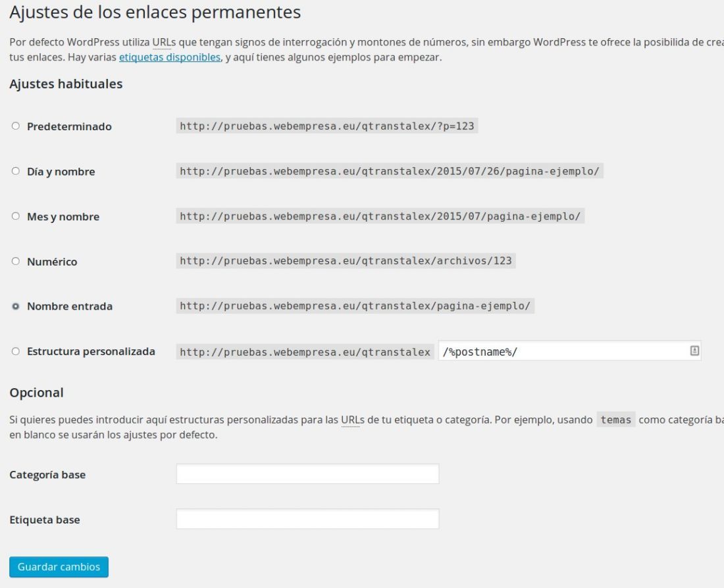Click the temas code example
Image resolution: width=724 pixels, height=588 pixels.
(x=616, y=420)
